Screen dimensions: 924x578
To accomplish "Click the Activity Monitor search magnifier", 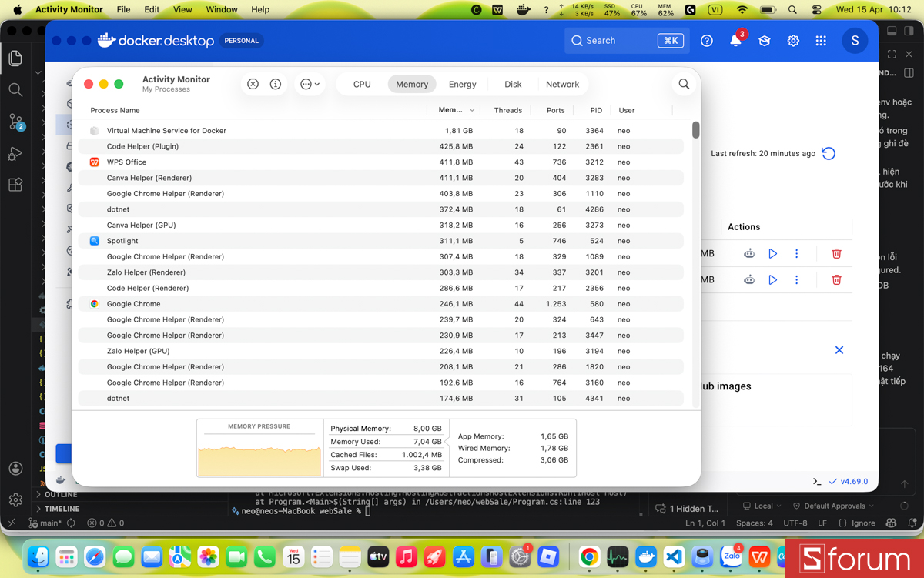I will (684, 84).
